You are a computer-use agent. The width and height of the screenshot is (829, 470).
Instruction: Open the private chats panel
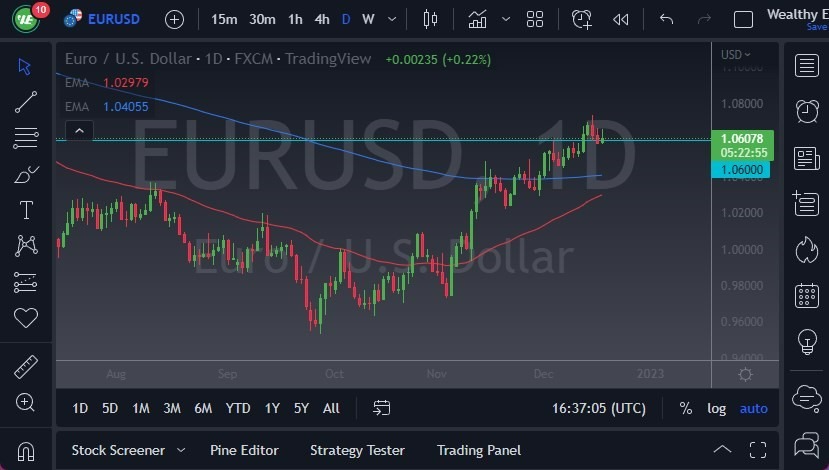(x=806, y=444)
